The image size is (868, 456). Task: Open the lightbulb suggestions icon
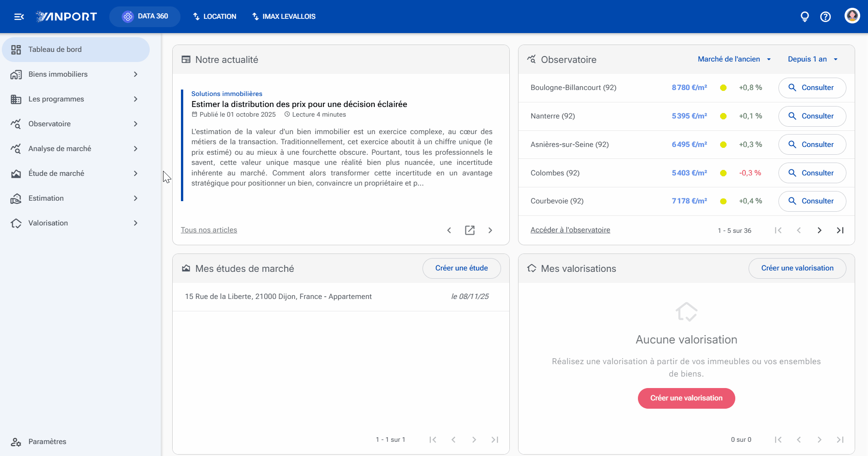[x=805, y=17]
